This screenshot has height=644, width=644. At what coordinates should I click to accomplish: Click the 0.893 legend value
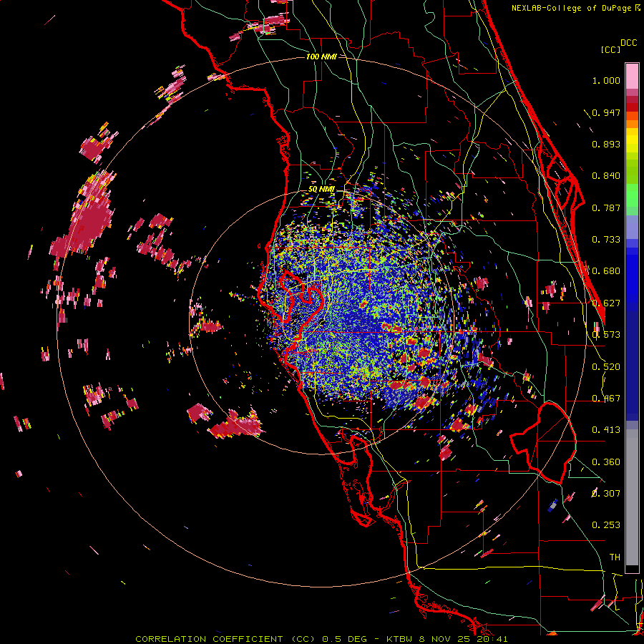606,144
